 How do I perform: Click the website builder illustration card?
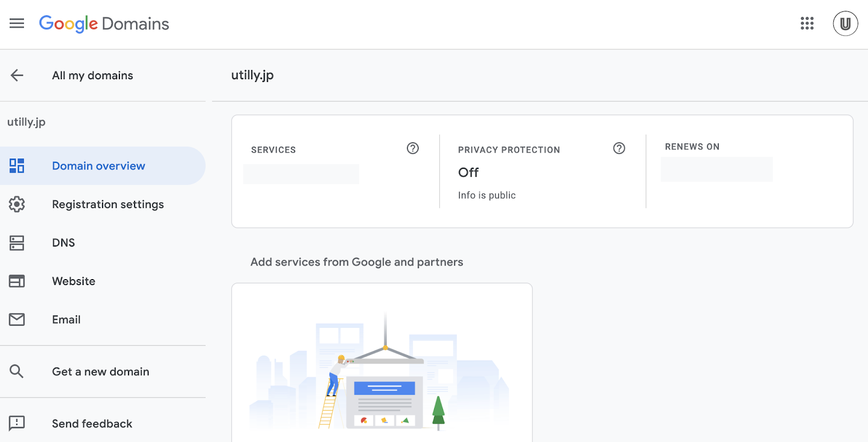382,363
